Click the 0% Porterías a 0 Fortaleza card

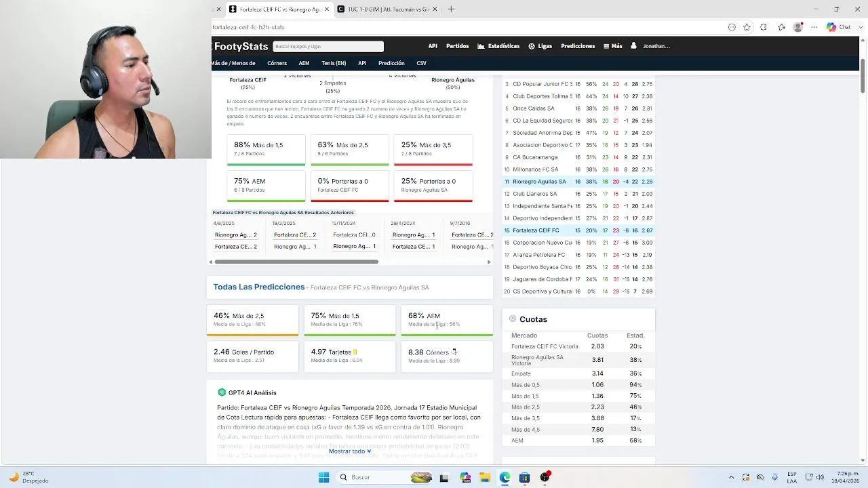(349, 186)
